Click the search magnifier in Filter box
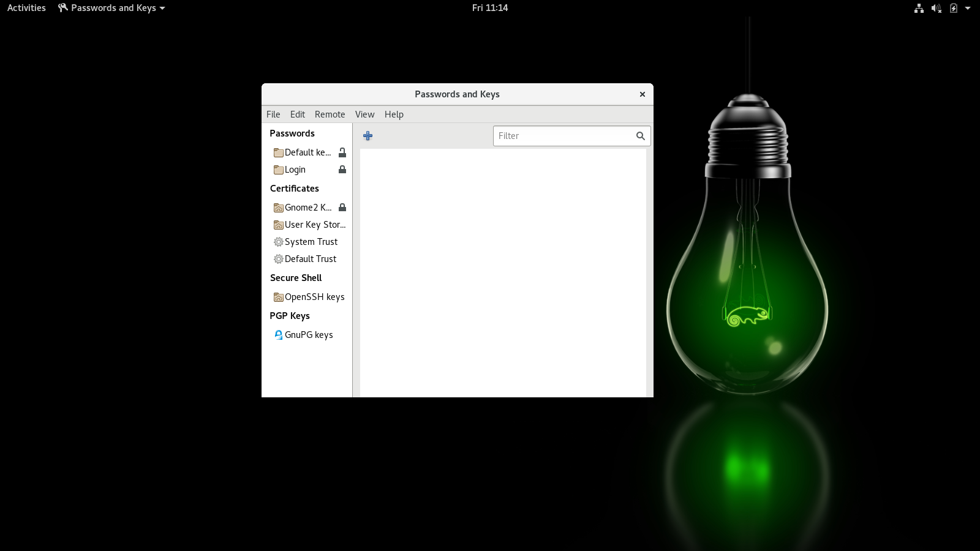 (640, 136)
